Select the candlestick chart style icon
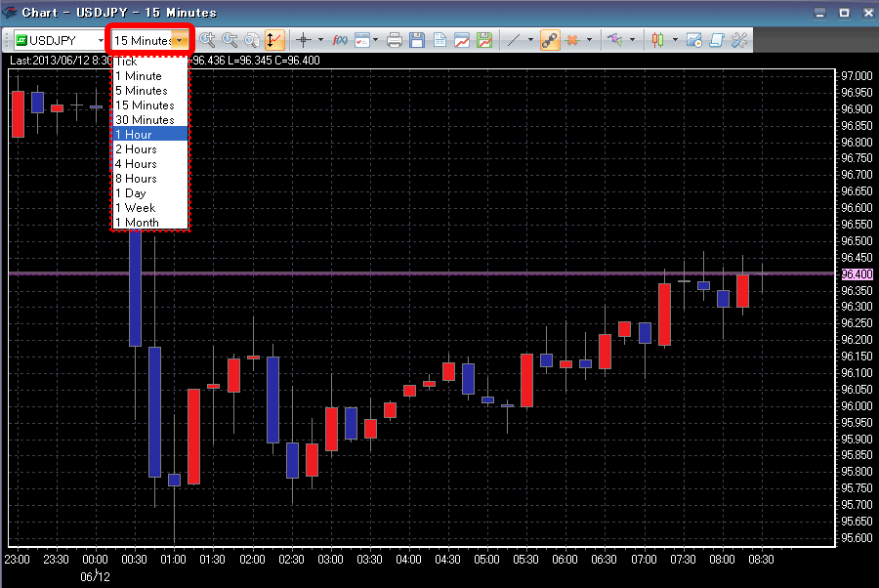This screenshot has width=879, height=588. pyautogui.click(x=657, y=40)
